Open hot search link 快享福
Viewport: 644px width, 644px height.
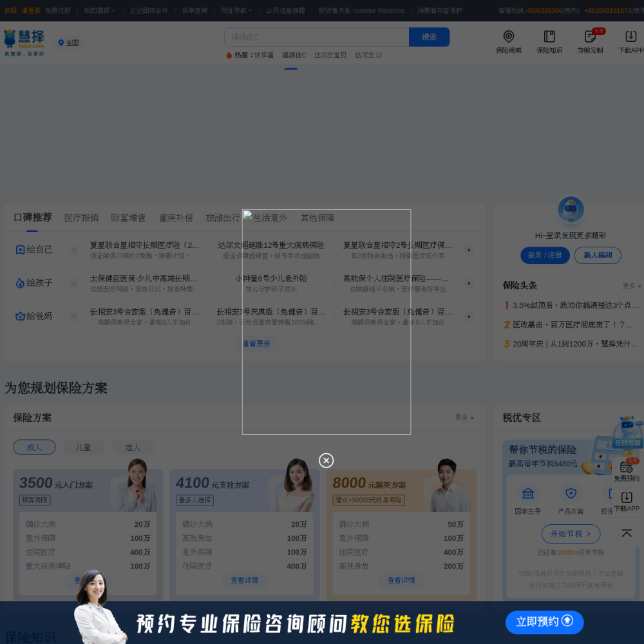point(263,55)
